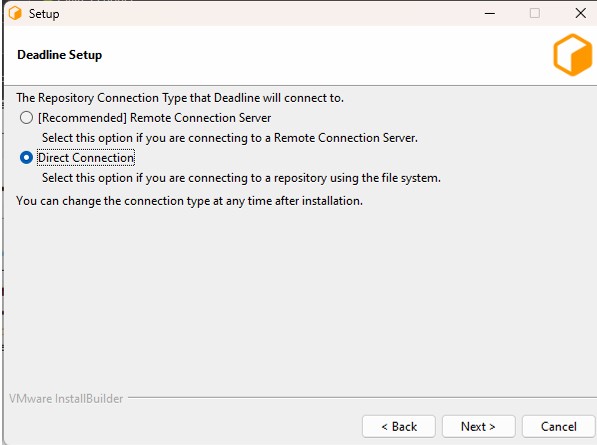Click the file system repository description text
This screenshot has width=597, height=445.
(241, 178)
